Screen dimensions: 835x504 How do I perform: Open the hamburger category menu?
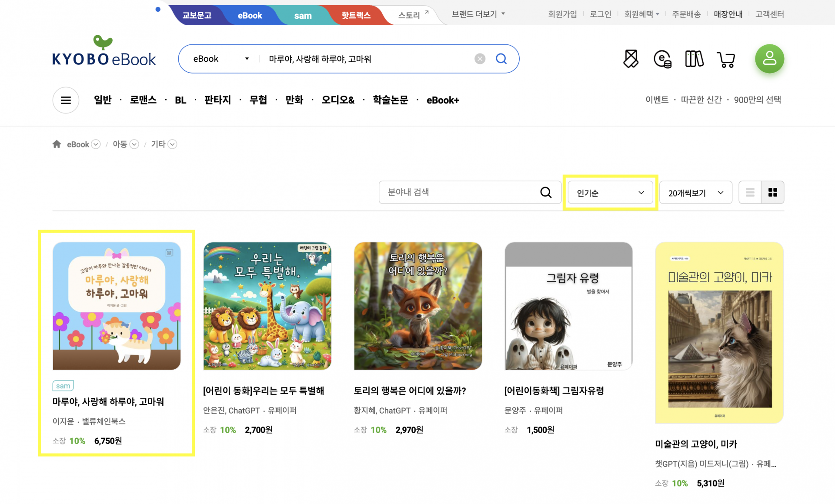[66, 100]
